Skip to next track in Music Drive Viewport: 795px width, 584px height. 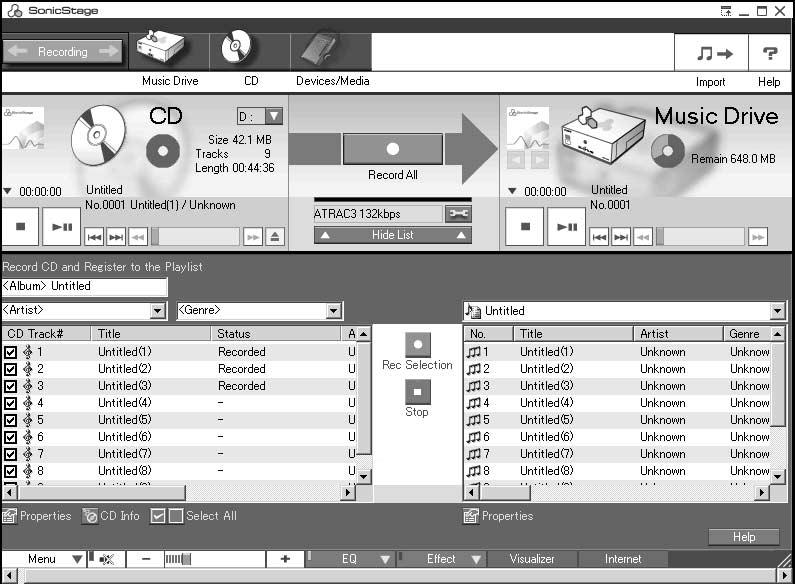pyautogui.click(x=621, y=237)
